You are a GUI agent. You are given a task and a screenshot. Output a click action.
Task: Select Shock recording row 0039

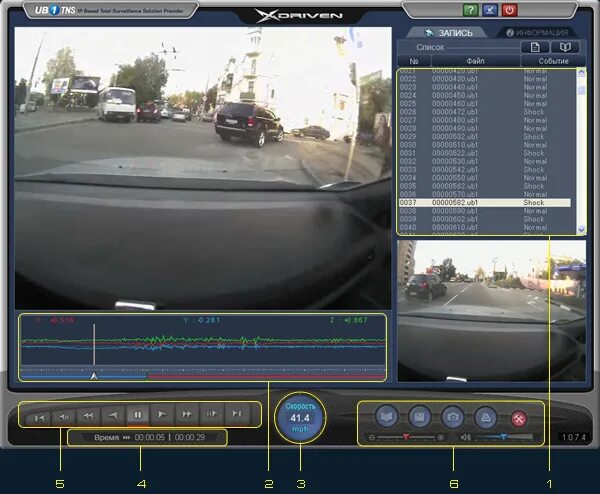tap(485, 219)
